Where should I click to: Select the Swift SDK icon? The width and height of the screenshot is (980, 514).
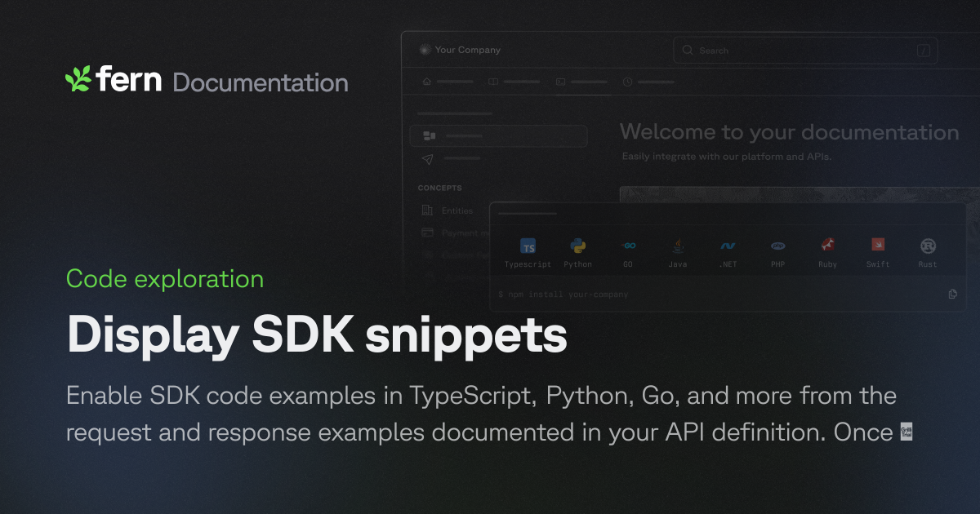tap(878, 245)
